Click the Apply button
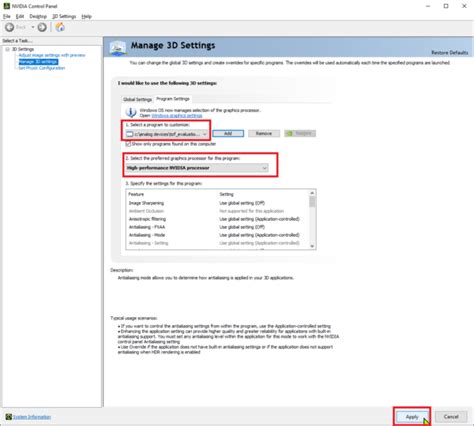Screen dimensions: 474x426 tap(412, 417)
